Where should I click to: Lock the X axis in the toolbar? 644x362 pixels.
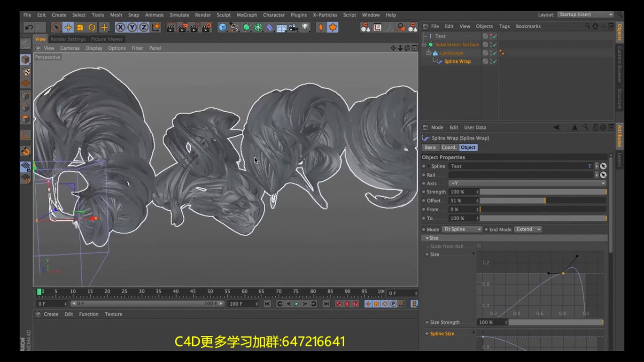pos(120,28)
